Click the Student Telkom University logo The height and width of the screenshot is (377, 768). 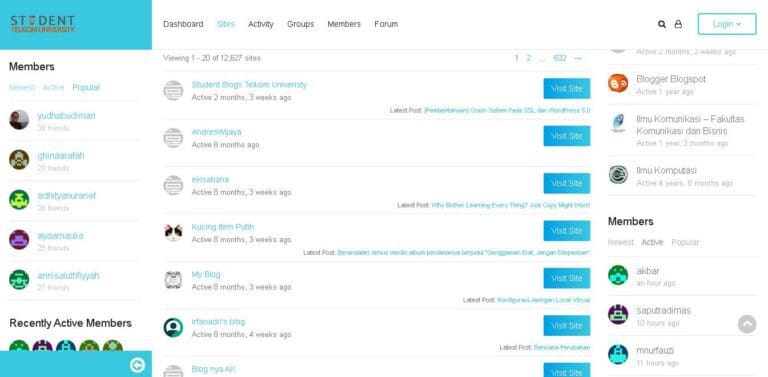tap(43, 24)
